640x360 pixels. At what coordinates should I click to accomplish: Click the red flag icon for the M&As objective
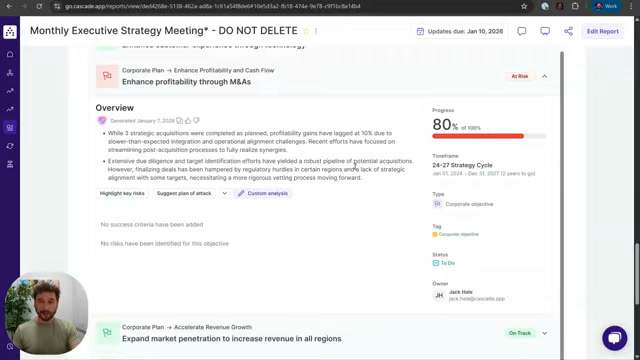pyautogui.click(x=107, y=76)
